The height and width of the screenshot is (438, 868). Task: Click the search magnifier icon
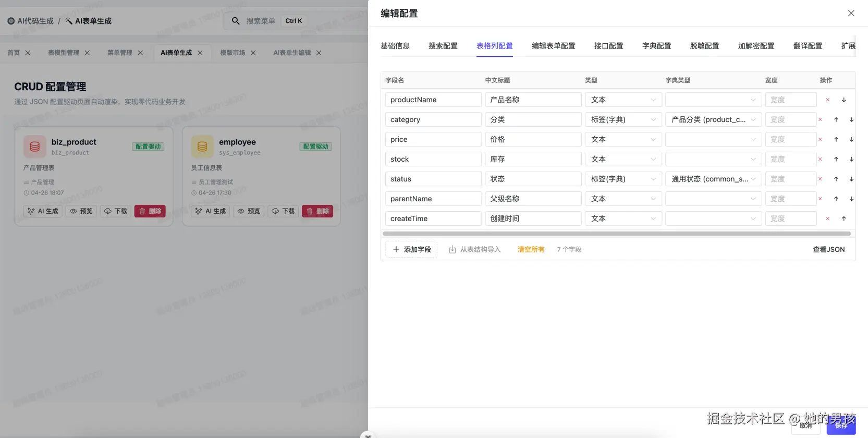(236, 21)
